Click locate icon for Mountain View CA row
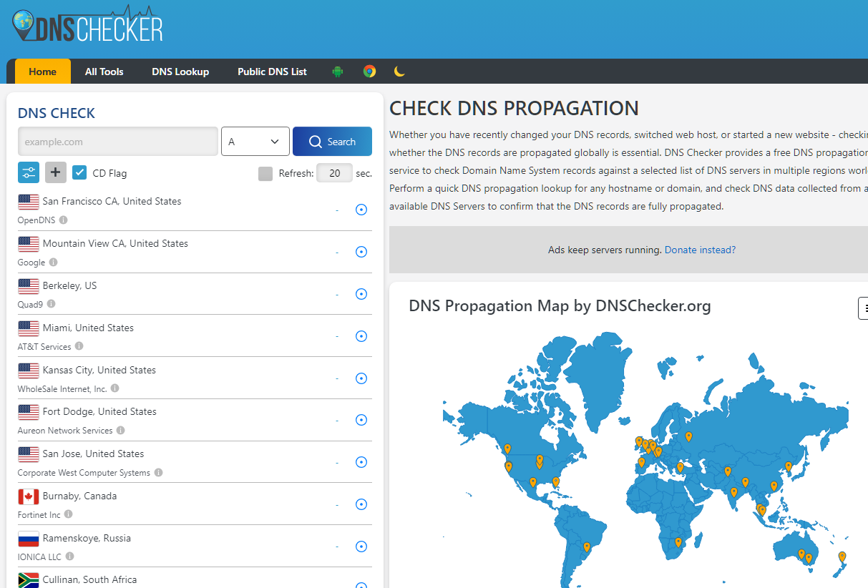 click(361, 252)
